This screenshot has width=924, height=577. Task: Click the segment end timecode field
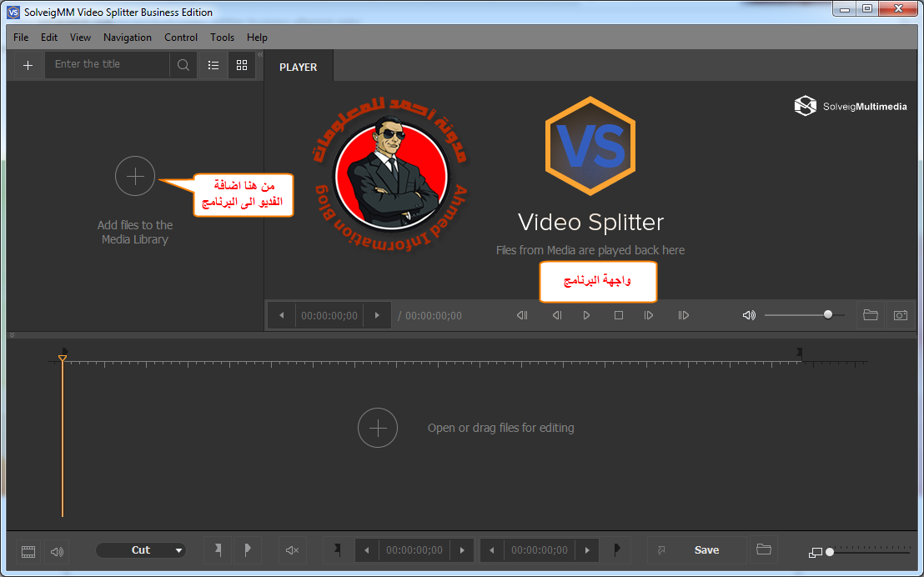point(540,549)
